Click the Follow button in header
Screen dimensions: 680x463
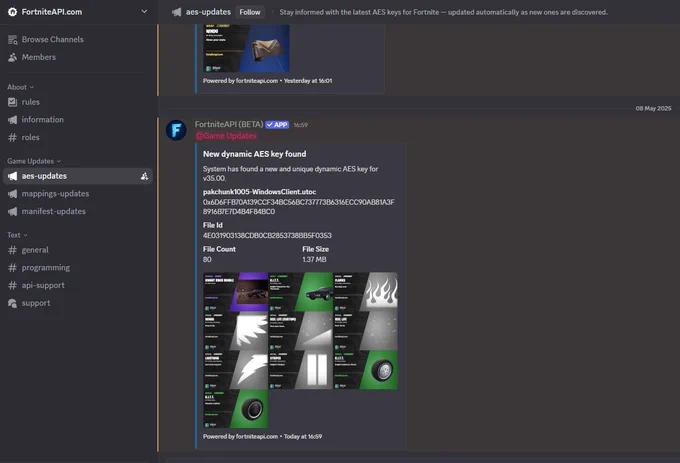pos(250,12)
